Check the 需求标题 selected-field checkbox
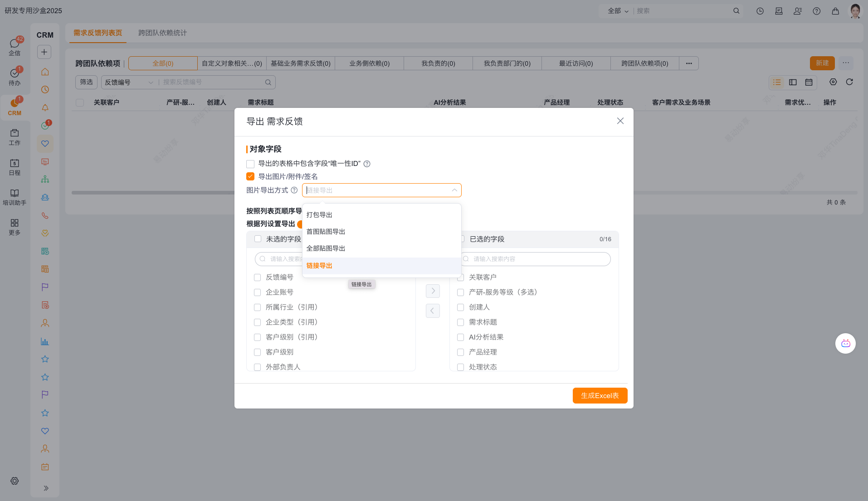This screenshot has height=501, width=868. tap(461, 322)
